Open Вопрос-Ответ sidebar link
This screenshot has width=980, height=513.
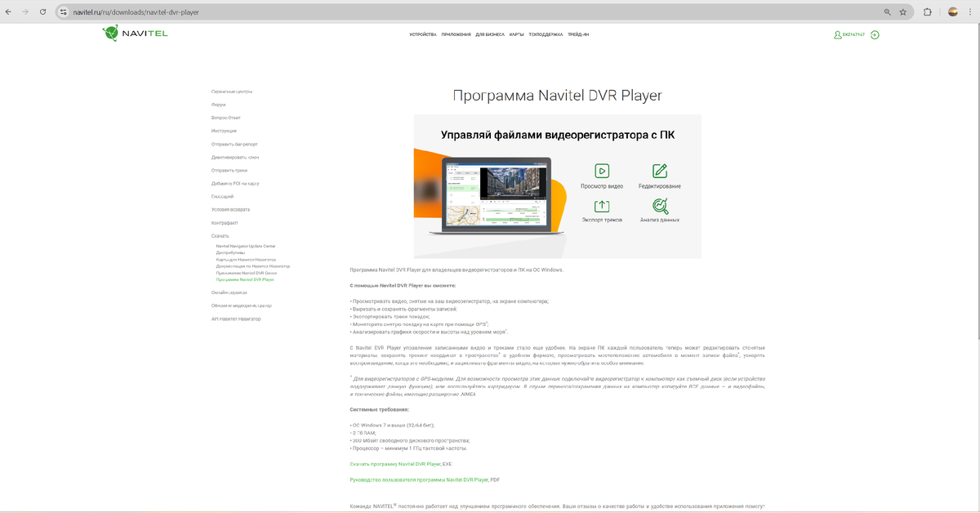click(x=226, y=118)
